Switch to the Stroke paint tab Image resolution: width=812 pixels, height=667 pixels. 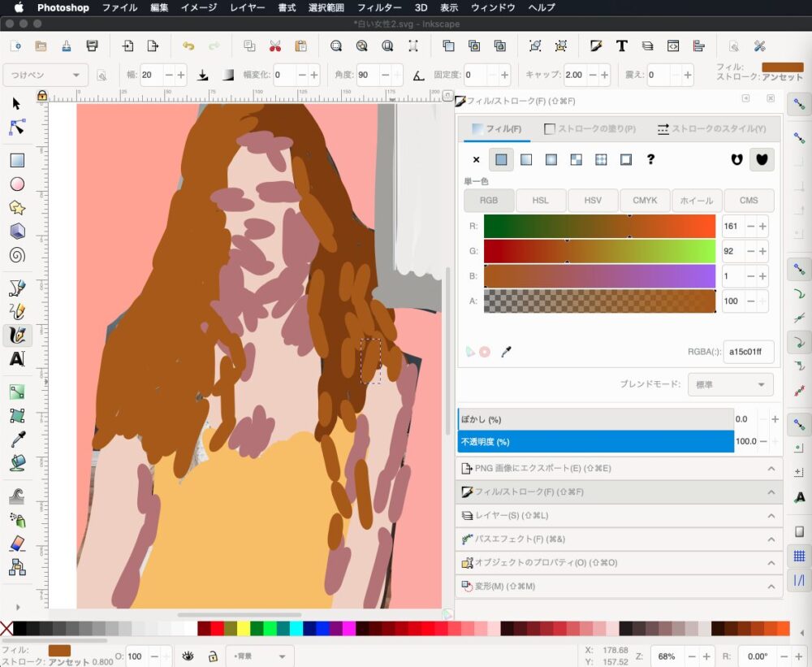590,129
